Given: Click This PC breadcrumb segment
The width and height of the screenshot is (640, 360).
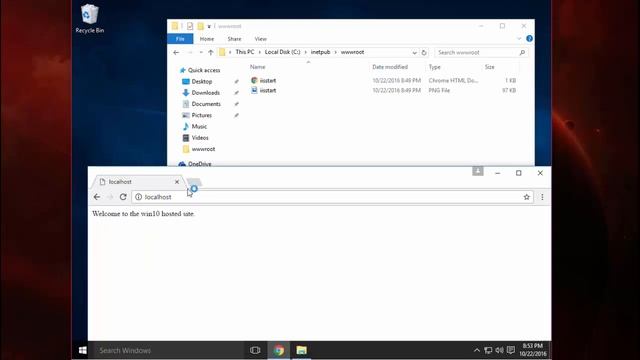Looking at the screenshot, I should coord(244,52).
